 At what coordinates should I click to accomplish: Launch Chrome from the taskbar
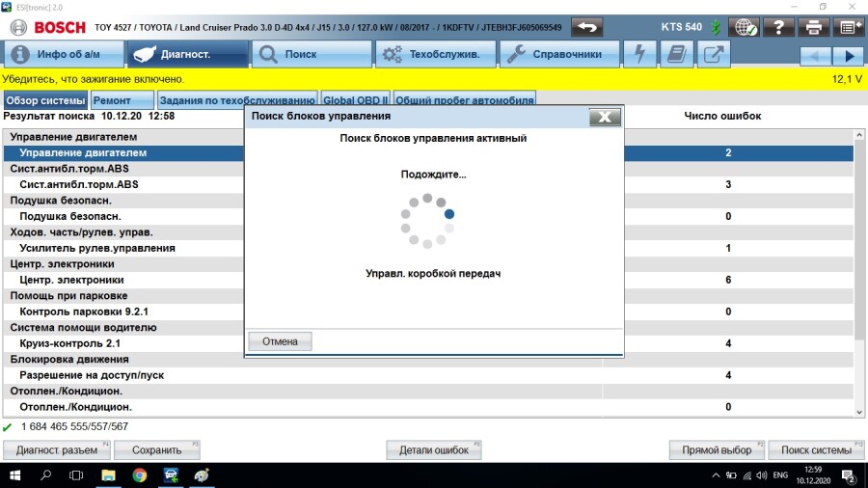[140, 475]
